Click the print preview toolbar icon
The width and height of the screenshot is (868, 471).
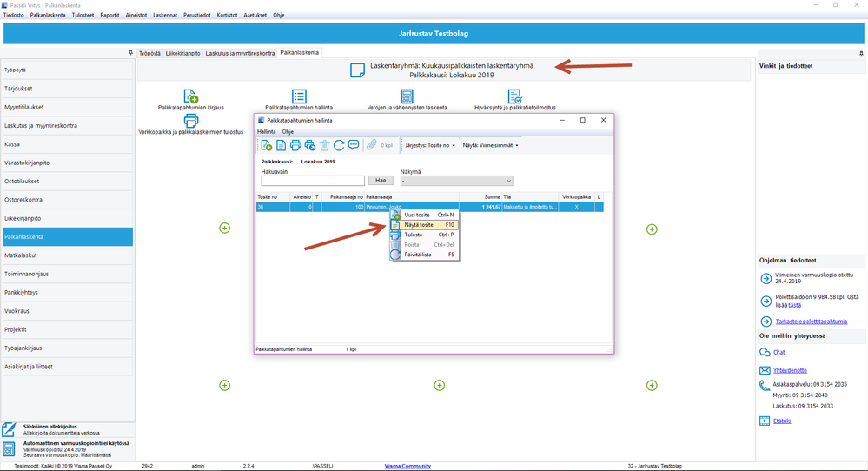click(x=310, y=145)
